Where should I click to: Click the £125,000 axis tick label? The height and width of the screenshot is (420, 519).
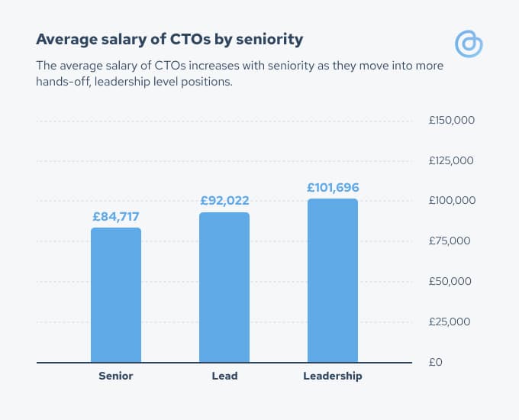point(451,160)
